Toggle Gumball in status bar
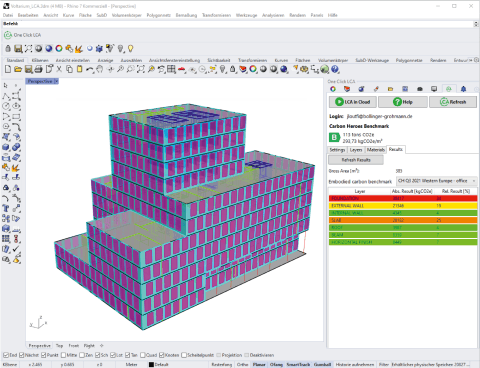The height and width of the screenshot is (368, 480). [322, 365]
